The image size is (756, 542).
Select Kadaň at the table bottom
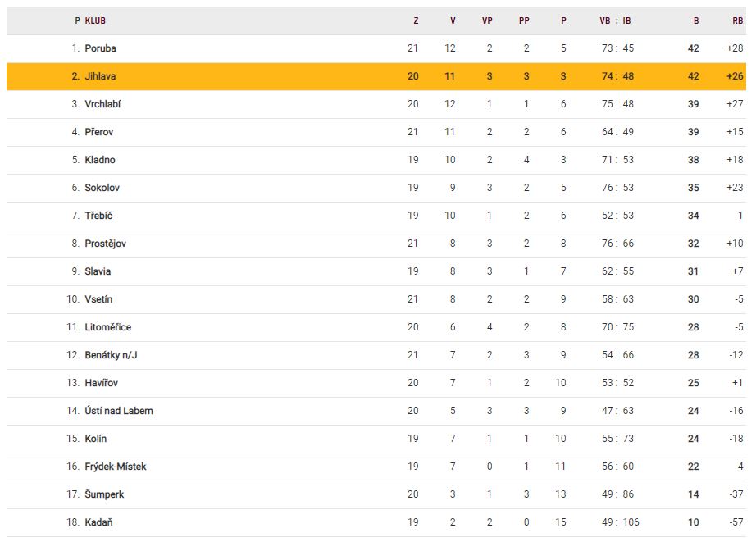coord(98,522)
